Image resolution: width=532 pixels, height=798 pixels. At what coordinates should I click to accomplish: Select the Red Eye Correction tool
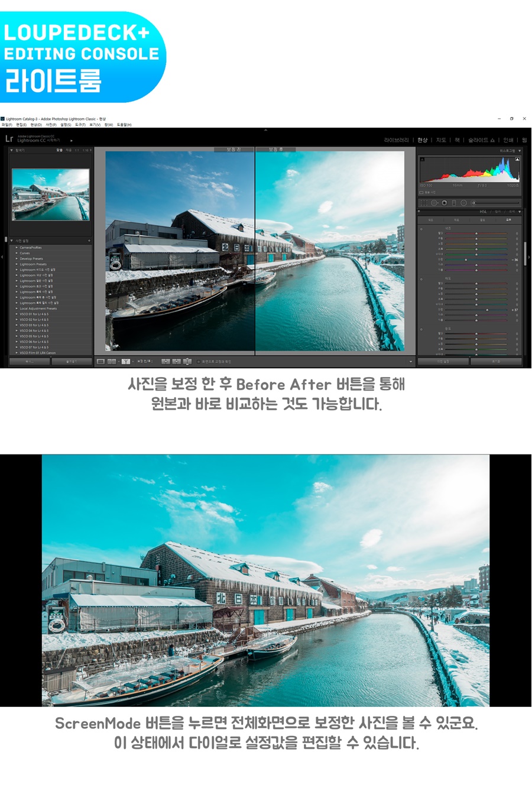pyautogui.click(x=444, y=203)
